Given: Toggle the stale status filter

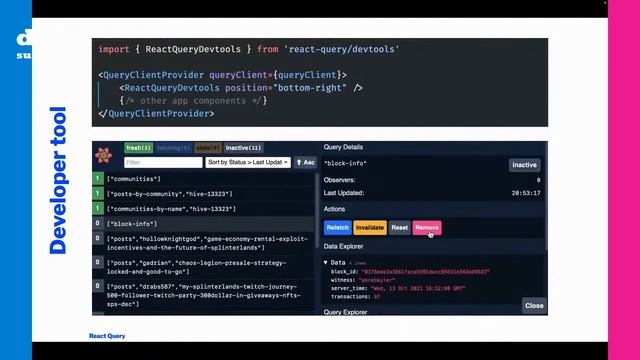Looking at the screenshot, I should click(208, 148).
